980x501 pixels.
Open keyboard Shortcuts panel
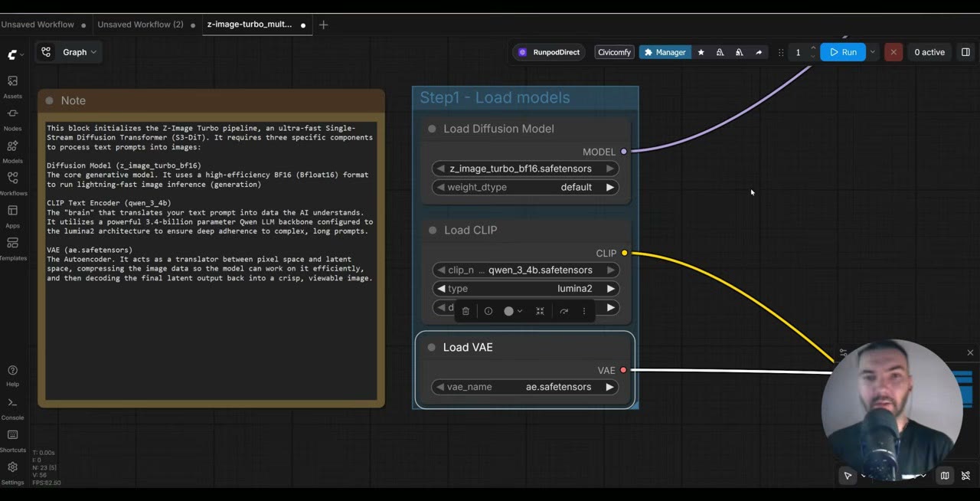click(x=12, y=440)
